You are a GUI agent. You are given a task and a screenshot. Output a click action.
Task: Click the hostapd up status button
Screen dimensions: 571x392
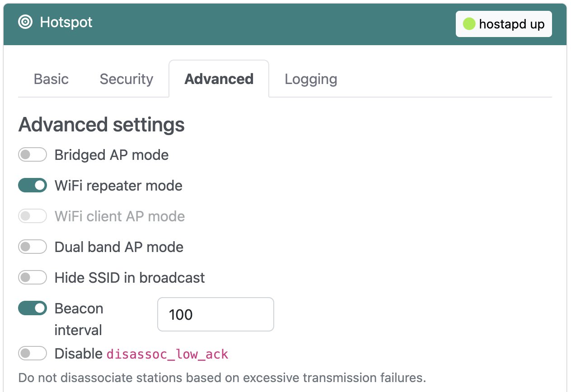pos(503,24)
